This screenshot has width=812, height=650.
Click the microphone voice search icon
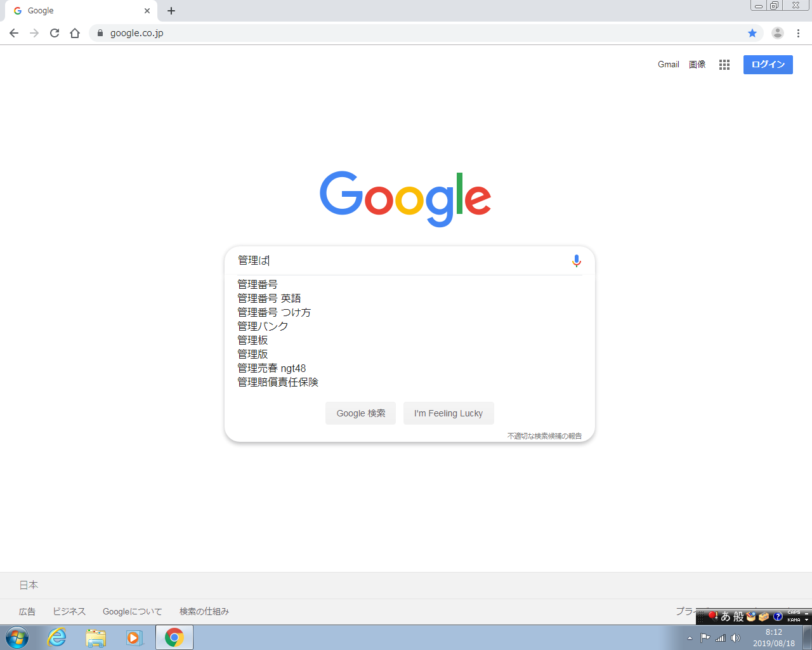[576, 261]
